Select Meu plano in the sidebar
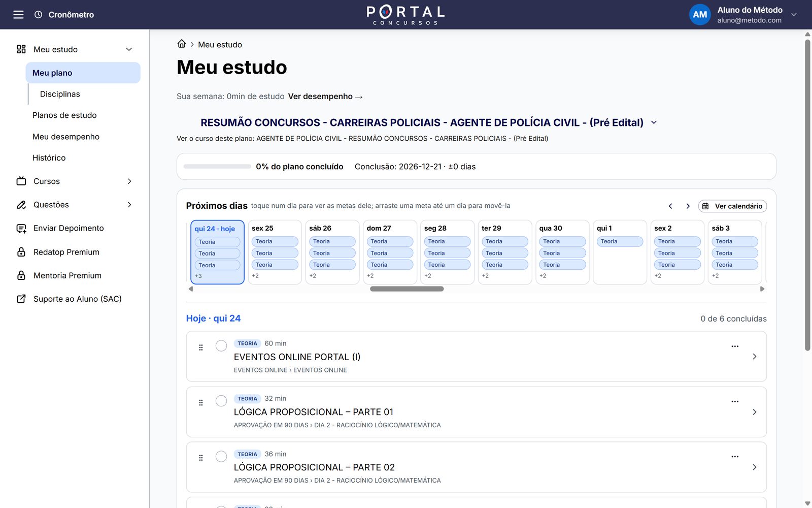The height and width of the screenshot is (508, 812). 83,73
